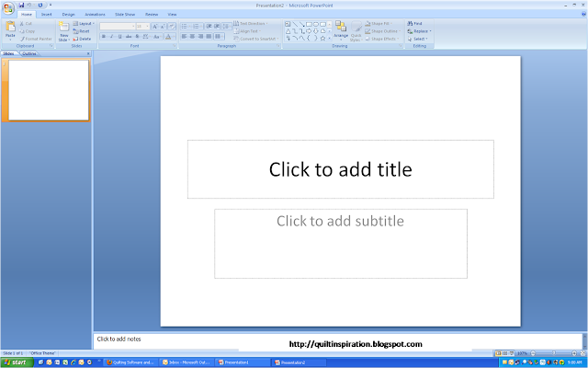Toggle Bold formatting
The width and height of the screenshot is (588, 368).
click(x=104, y=37)
